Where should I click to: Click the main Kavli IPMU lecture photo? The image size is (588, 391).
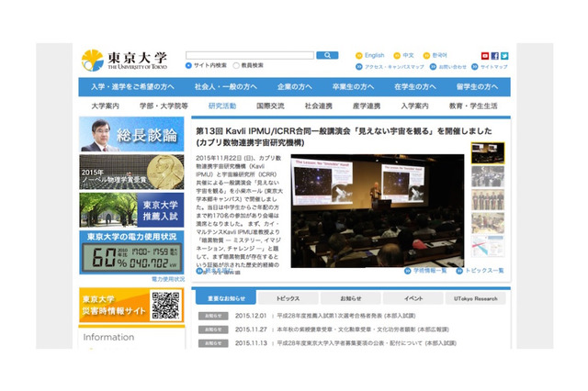(378, 211)
